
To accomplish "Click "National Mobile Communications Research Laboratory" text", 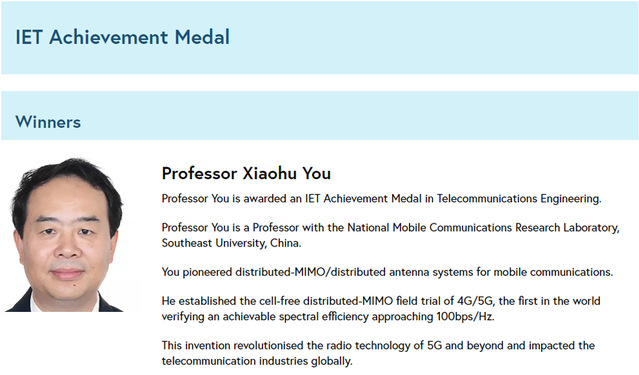I will (x=483, y=227).
